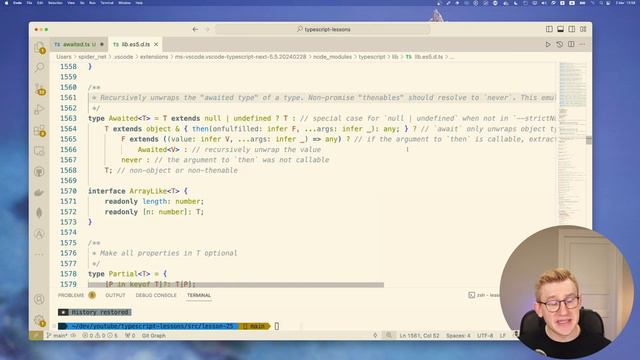Open the 'typescript' breadcrumb segment
The height and width of the screenshot is (360, 640).
coord(372,57)
